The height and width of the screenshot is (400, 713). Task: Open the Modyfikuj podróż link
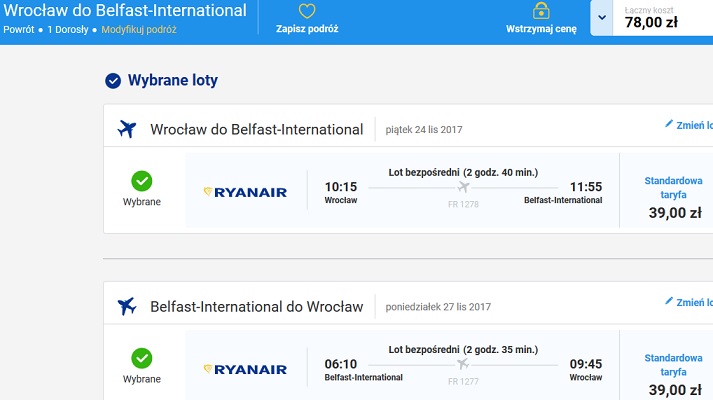click(x=139, y=30)
